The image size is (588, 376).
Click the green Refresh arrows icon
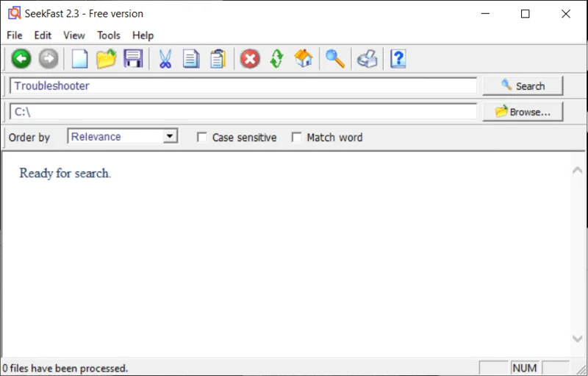(276, 59)
